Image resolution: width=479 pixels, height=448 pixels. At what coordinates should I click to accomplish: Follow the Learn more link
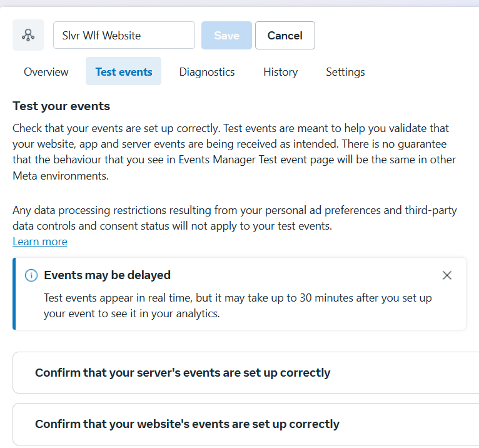[40, 242]
